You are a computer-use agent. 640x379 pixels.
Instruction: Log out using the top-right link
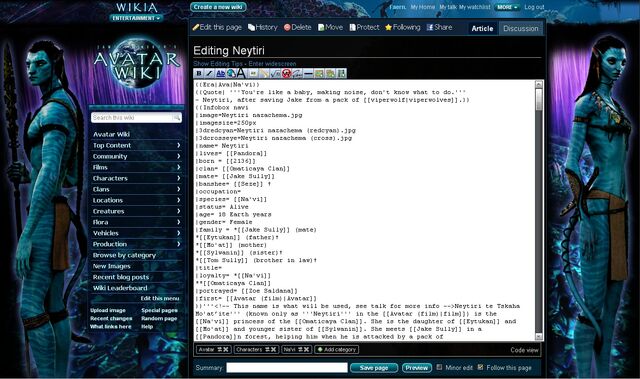point(534,7)
